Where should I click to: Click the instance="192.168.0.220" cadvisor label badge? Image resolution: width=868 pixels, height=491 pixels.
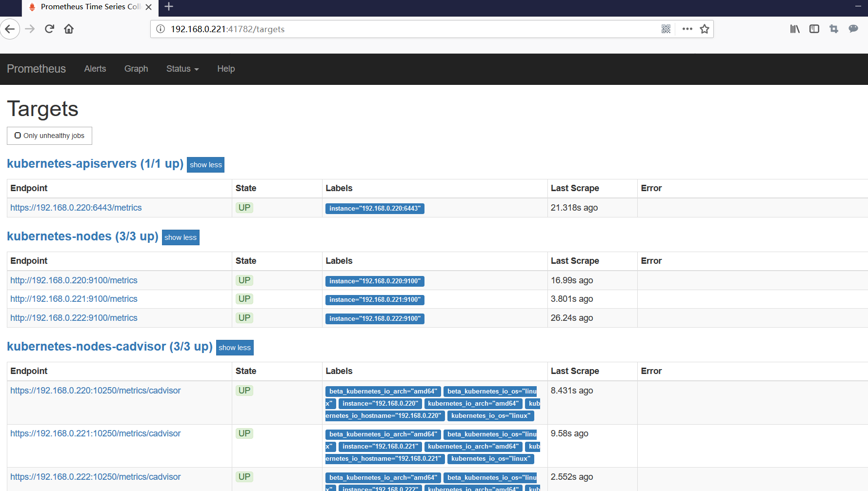click(x=380, y=404)
